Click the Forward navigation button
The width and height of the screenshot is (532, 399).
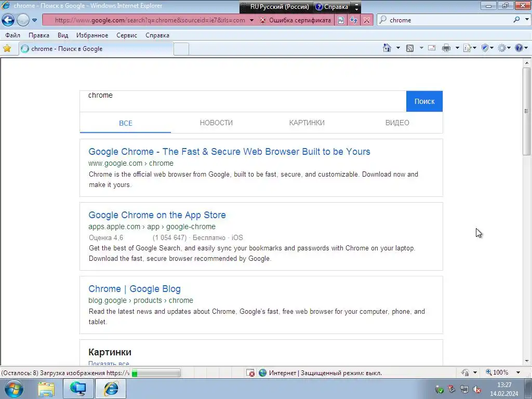point(23,20)
